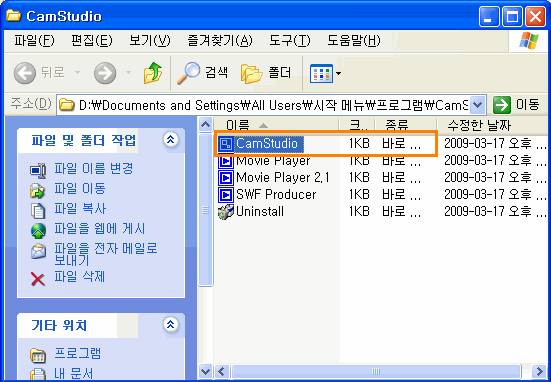Sort by the 이름 column header

(277, 125)
